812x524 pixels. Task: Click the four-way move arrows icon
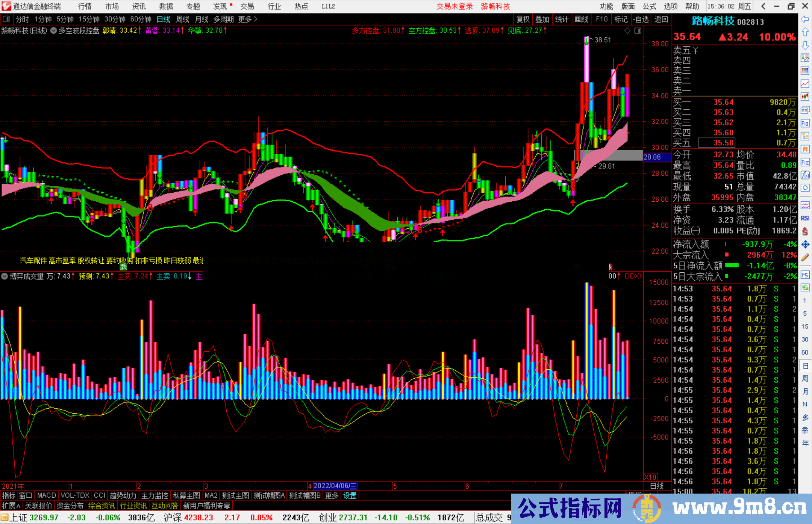[x=805, y=245]
